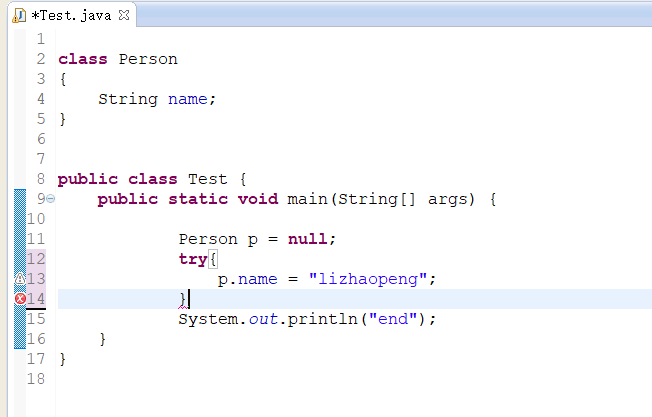
Task: Click the Person class name on line 2
Action: coord(148,59)
